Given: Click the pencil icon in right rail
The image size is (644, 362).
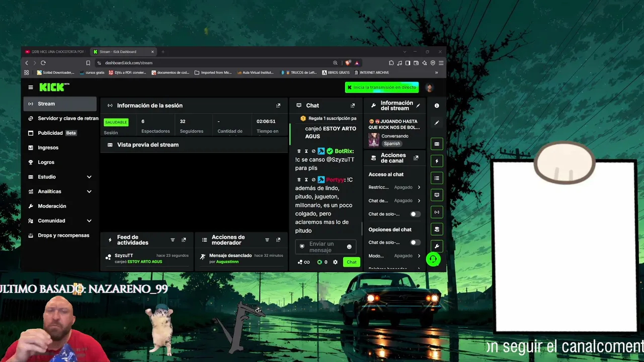Looking at the screenshot, I should pyautogui.click(x=437, y=123).
